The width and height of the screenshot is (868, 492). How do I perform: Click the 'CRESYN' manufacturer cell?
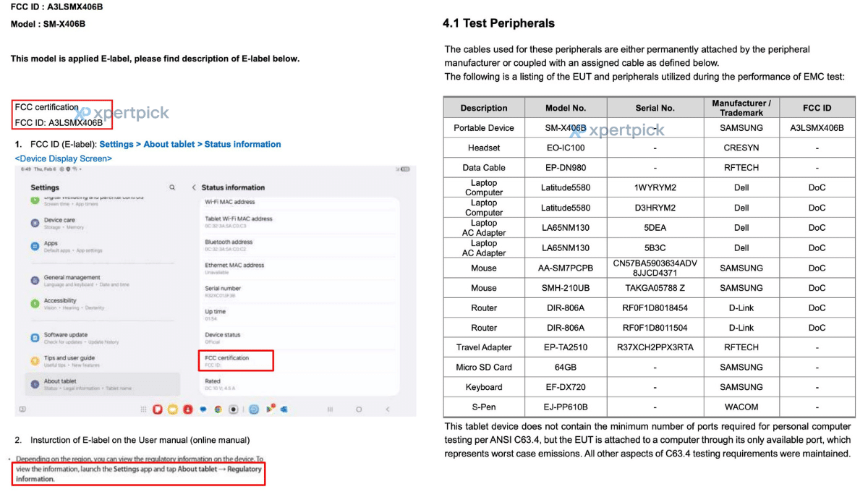pyautogui.click(x=741, y=148)
